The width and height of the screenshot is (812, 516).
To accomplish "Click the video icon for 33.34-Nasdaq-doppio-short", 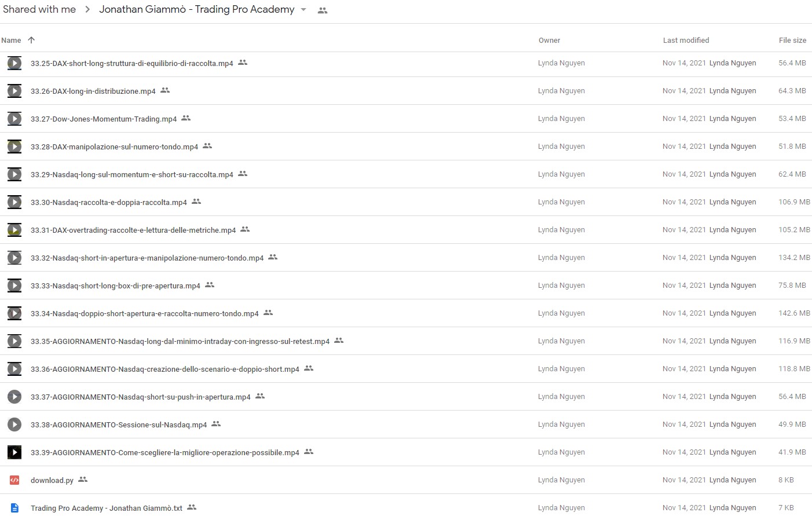I will pos(14,313).
